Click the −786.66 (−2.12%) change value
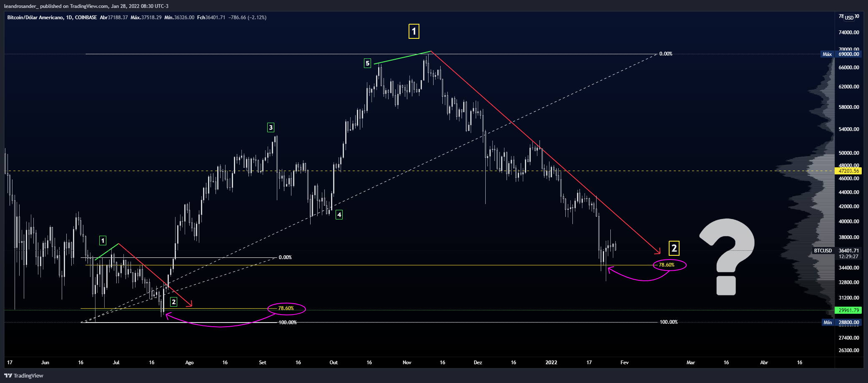868x383 pixels. pos(248,18)
